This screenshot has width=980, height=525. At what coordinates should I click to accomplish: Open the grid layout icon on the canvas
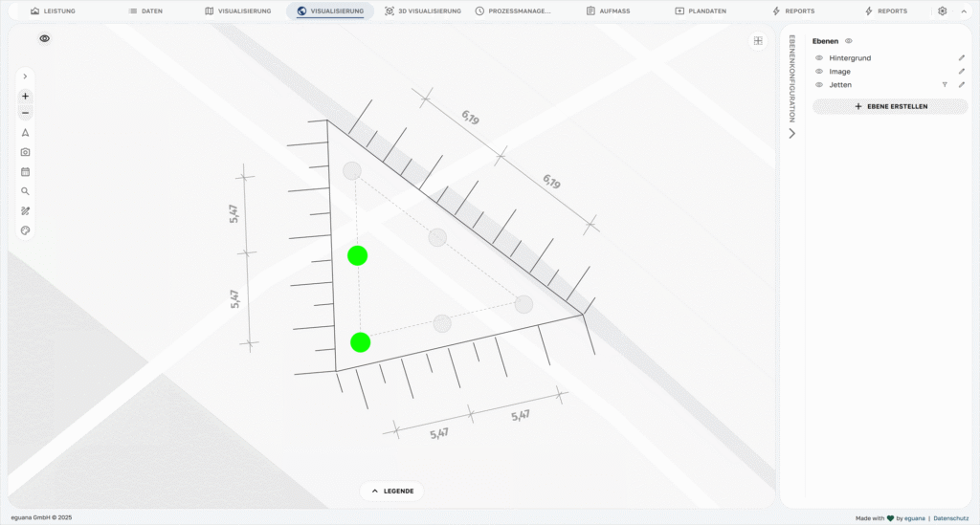[758, 41]
